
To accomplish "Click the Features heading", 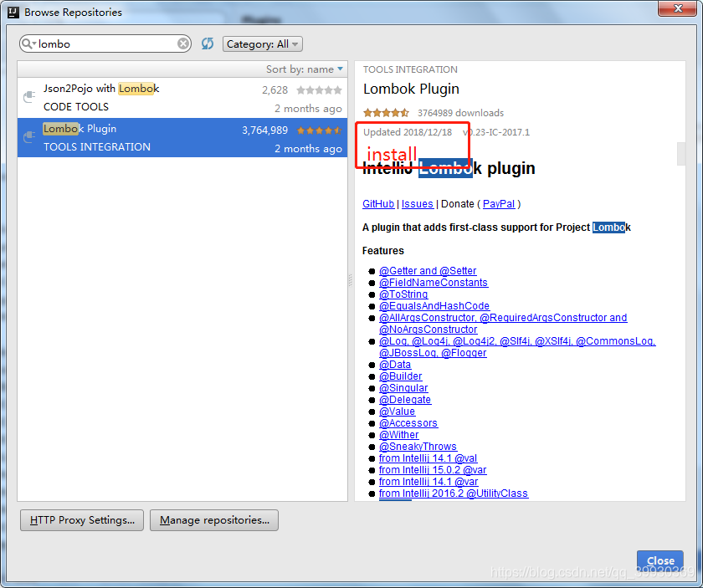I will point(383,251).
